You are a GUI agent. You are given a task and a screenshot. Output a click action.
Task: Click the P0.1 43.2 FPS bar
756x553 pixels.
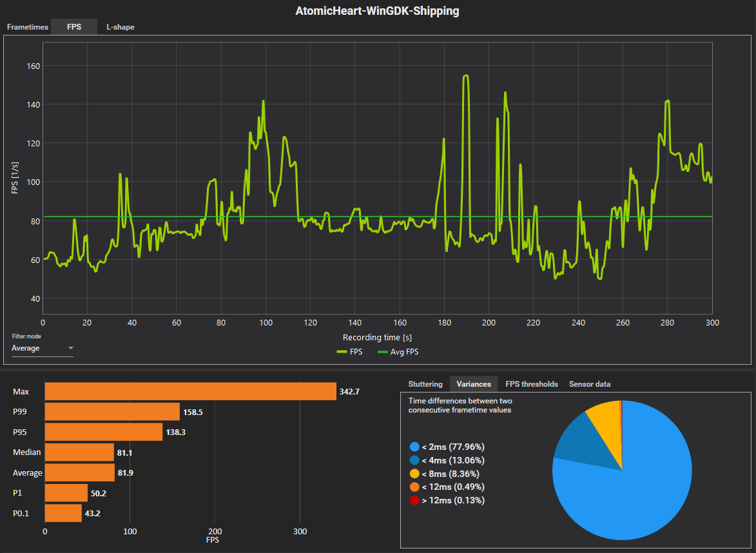[63, 513]
